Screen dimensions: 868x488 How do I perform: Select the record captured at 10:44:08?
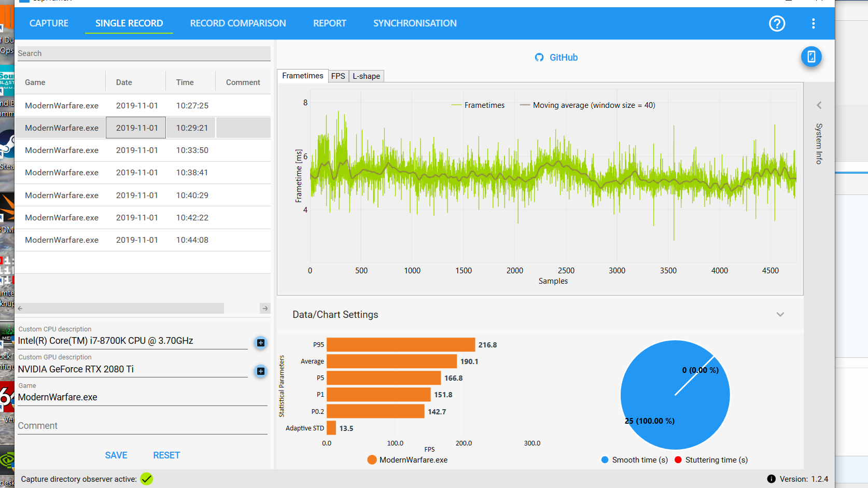point(143,240)
